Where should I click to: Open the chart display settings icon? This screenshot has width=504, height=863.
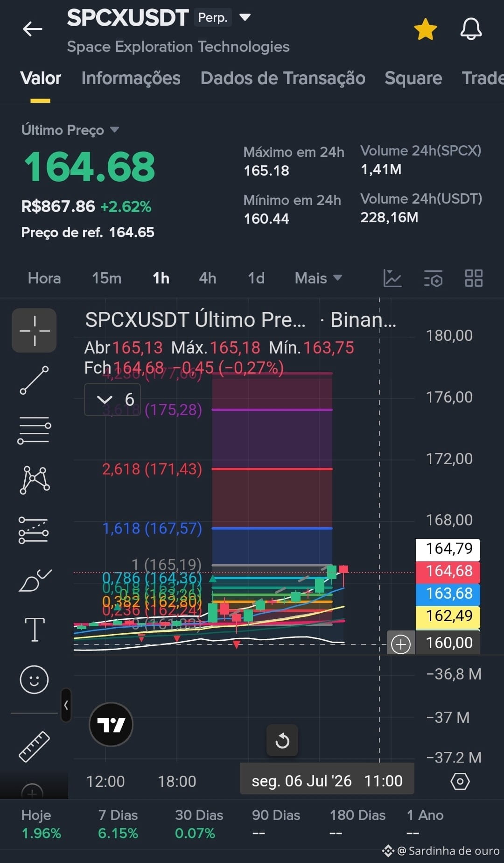click(x=433, y=278)
